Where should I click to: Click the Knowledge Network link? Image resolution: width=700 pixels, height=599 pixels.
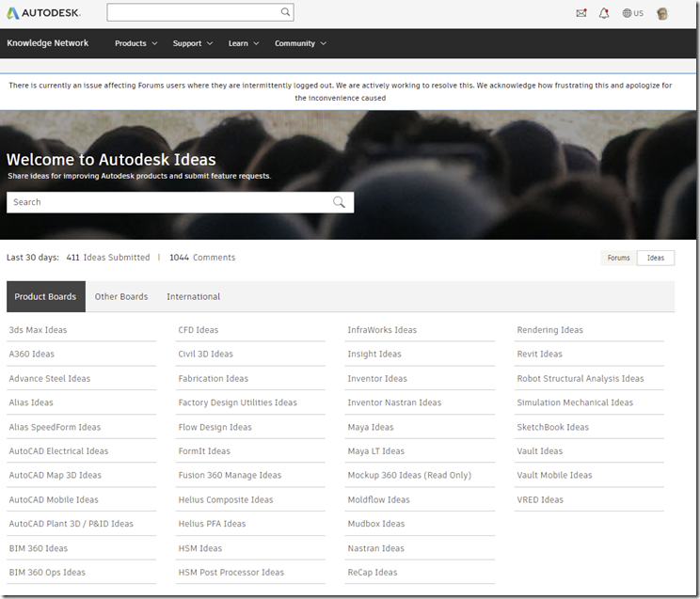click(47, 43)
